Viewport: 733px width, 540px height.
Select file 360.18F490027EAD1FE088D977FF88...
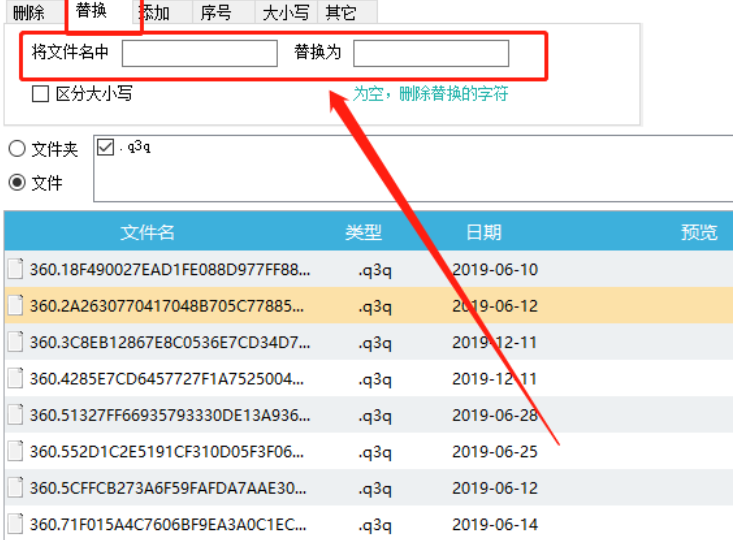pos(170,269)
